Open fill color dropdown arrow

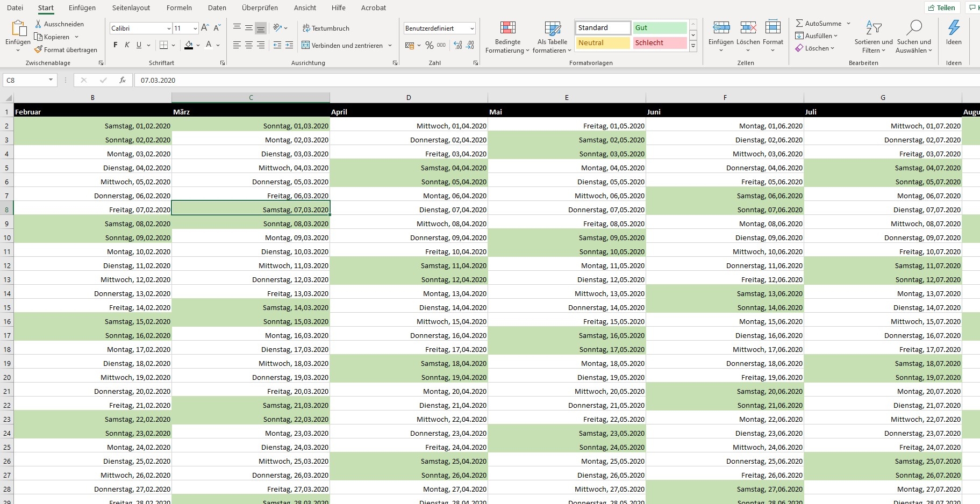pos(198,45)
